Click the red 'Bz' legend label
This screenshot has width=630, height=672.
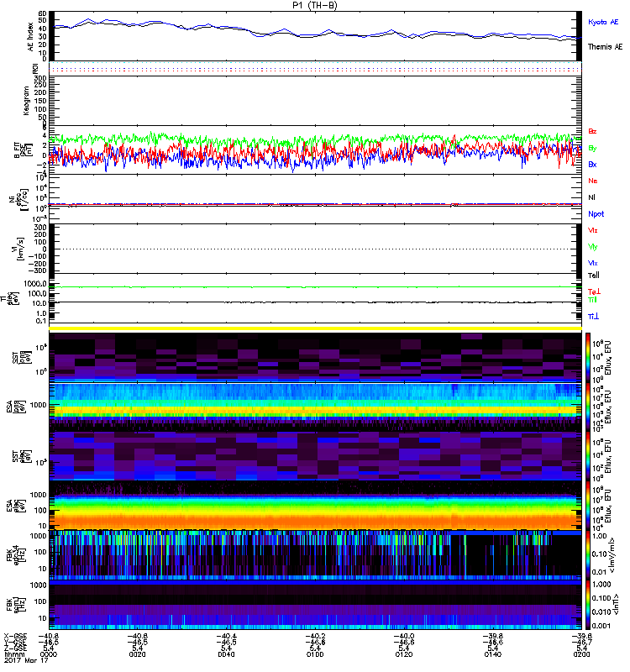point(592,131)
